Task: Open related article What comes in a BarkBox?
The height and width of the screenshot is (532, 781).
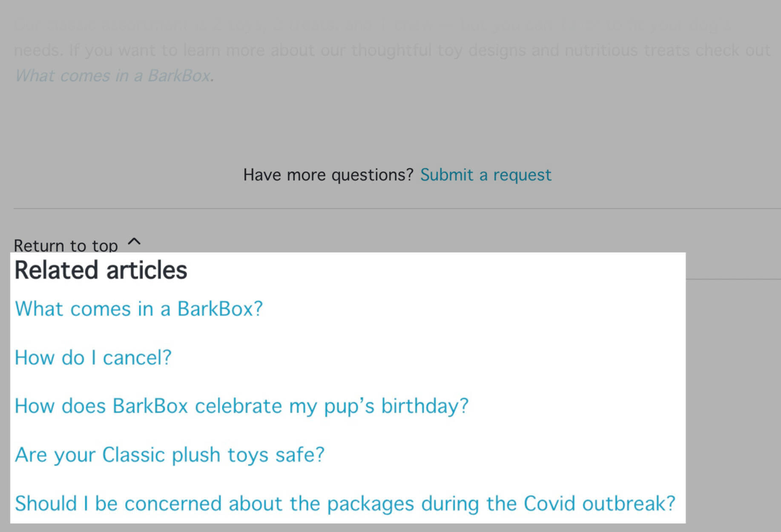Action: (x=139, y=309)
